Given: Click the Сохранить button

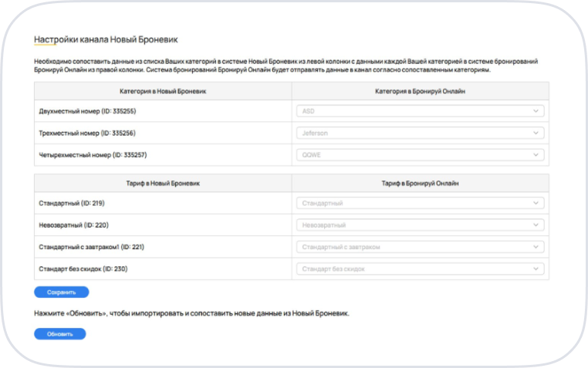Looking at the screenshot, I should pyautogui.click(x=62, y=292).
